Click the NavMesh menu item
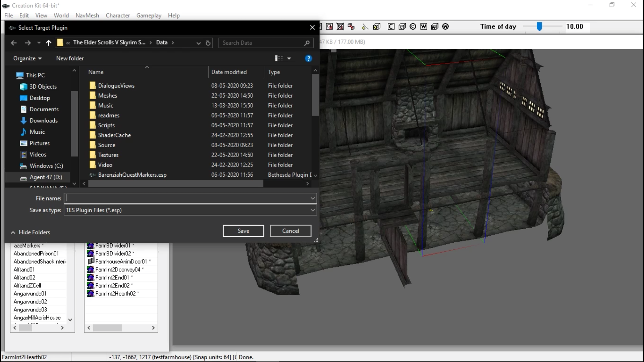Viewport: 644px width, 362px height. coord(87,15)
